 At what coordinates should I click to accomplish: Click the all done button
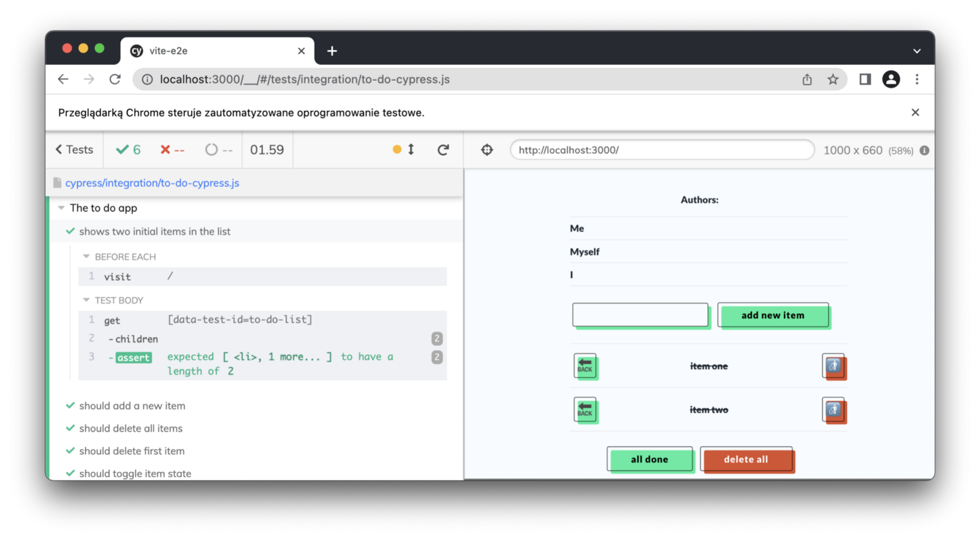650,459
